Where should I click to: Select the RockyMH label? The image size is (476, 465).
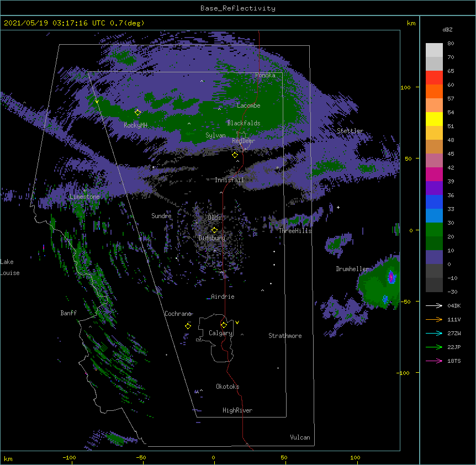pyautogui.click(x=135, y=125)
